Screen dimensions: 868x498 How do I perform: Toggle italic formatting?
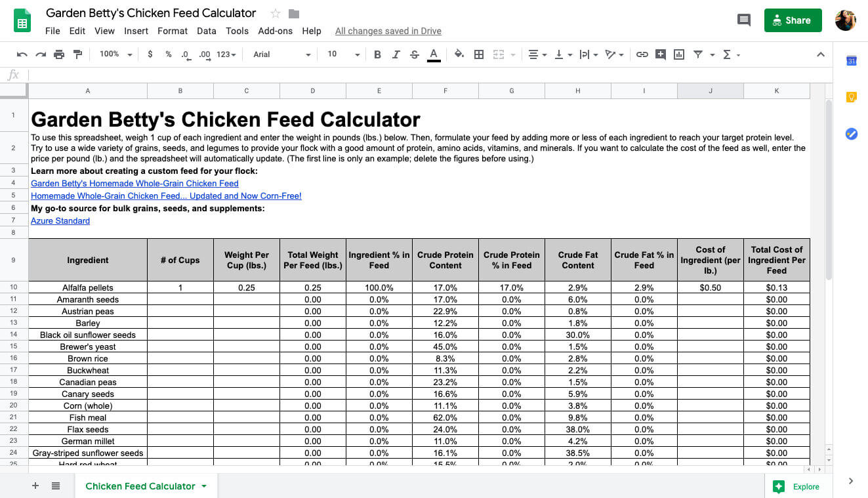(396, 54)
